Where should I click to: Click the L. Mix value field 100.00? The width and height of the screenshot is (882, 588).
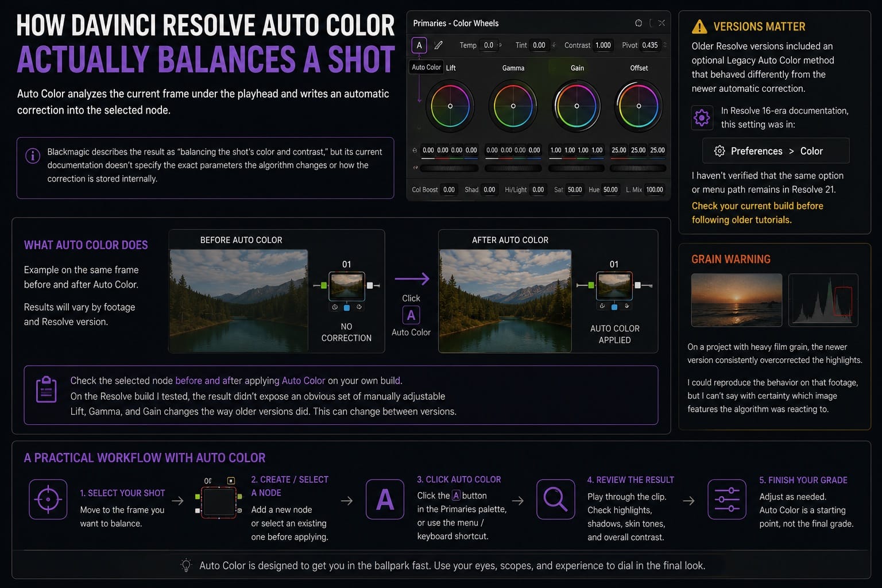(x=655, y=190)
